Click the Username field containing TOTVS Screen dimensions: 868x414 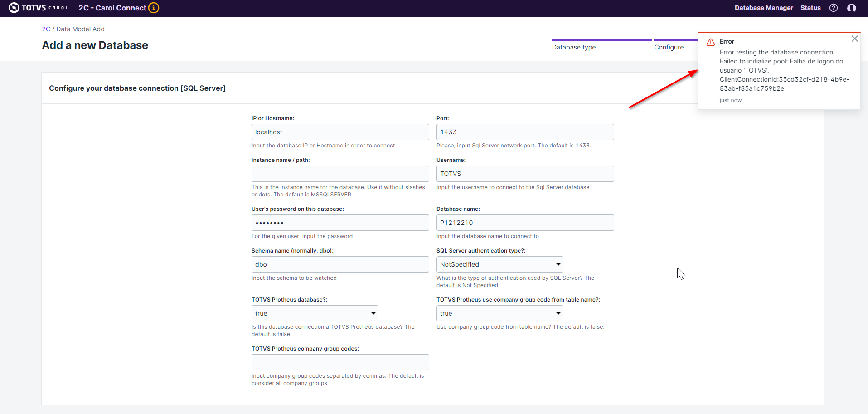pyautogui.click(x=525, y=173)
